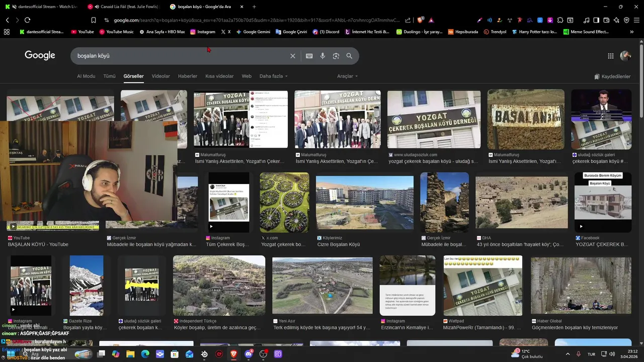The height and width of the screenshot is (362, 644).
Task: Open the Web search tab
Action: pyautogui.click(x=247, y=76)
